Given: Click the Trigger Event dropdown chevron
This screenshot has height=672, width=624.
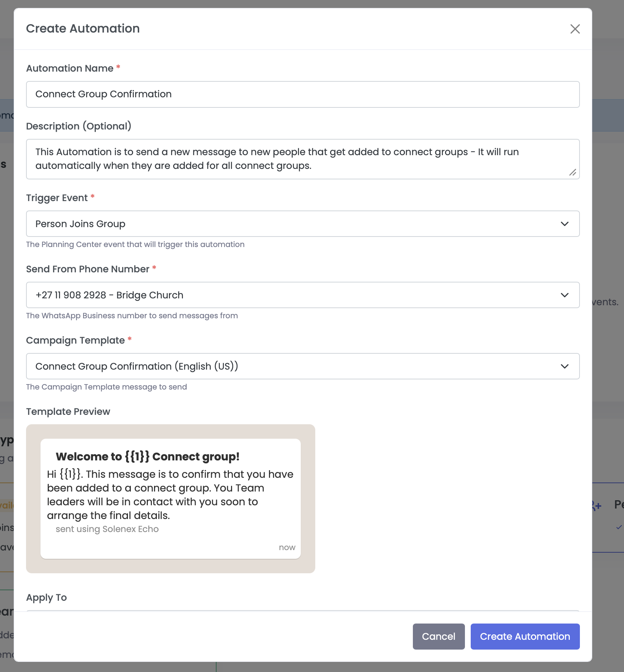Looking at the screenshot, I should [565, 224].
